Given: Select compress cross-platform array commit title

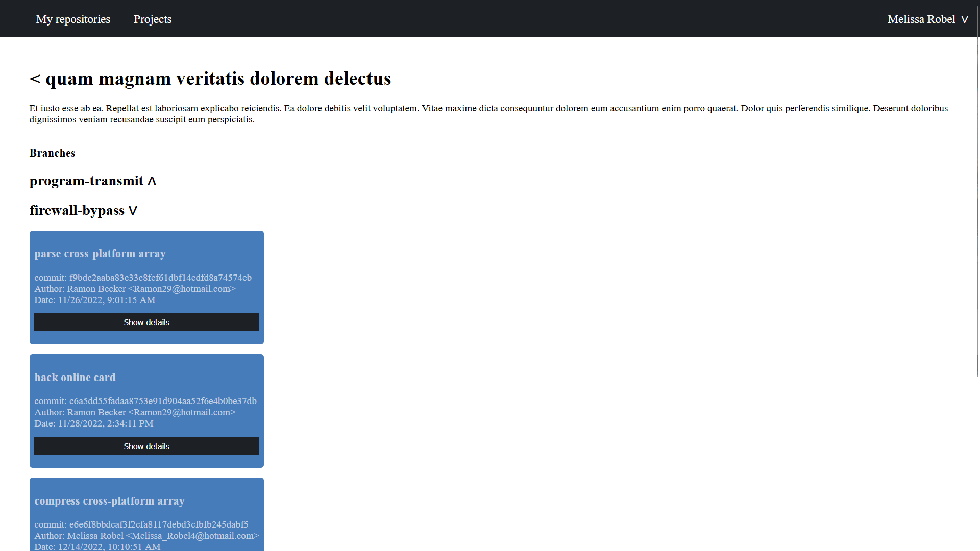Looking at the screenshot, I should pos(109,501).
